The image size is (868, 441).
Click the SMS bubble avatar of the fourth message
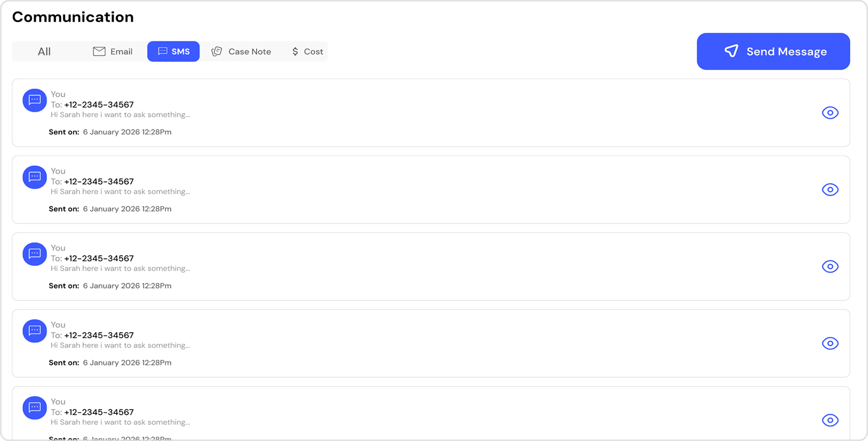tap(35, 331)
